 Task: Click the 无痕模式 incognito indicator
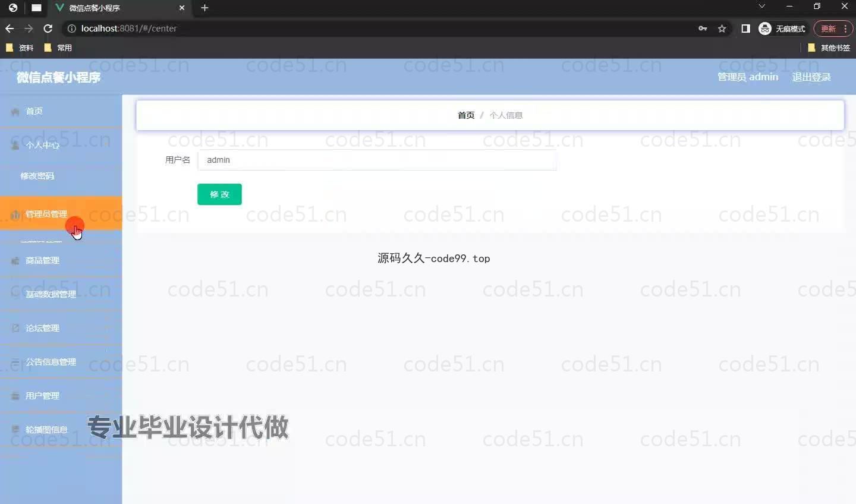click(x=782, y=29)
